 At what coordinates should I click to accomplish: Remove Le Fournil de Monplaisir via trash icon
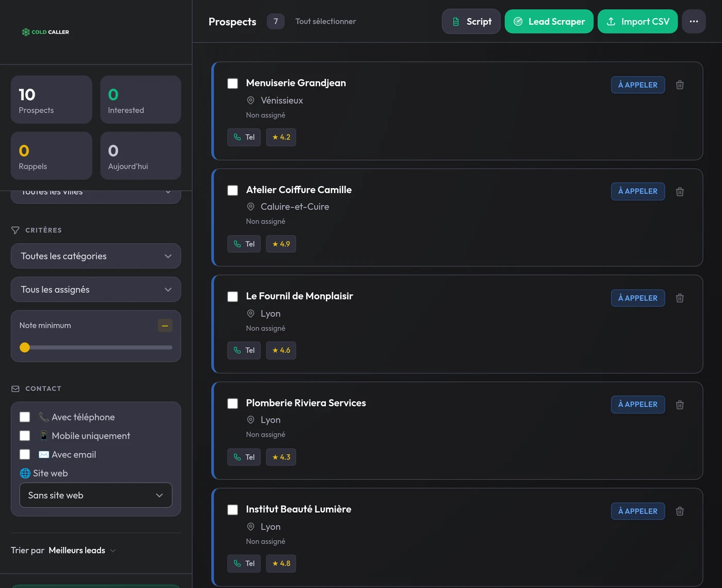[x=680, y=298]
